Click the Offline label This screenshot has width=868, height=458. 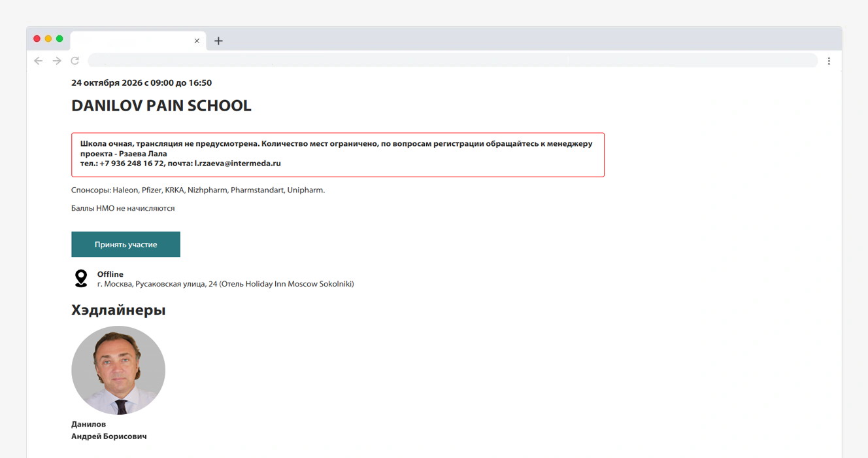110,274
